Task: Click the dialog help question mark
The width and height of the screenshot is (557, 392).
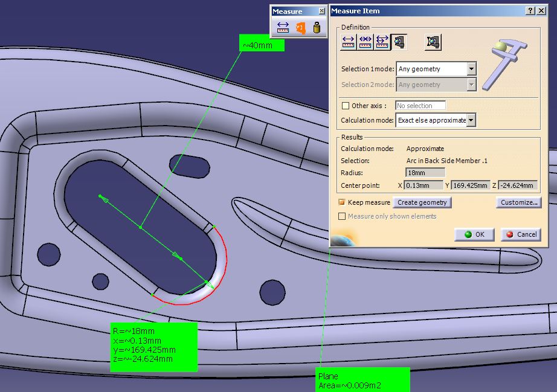Action: point(530,10)
